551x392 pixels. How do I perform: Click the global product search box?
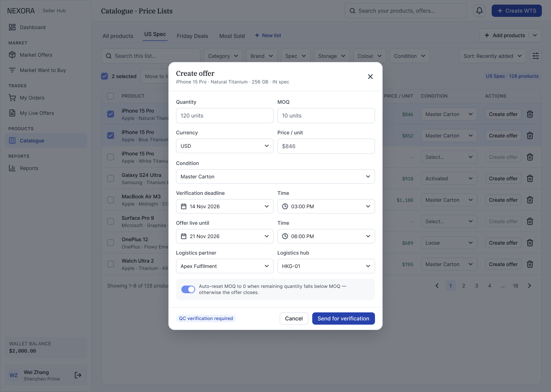coord(406,11)
